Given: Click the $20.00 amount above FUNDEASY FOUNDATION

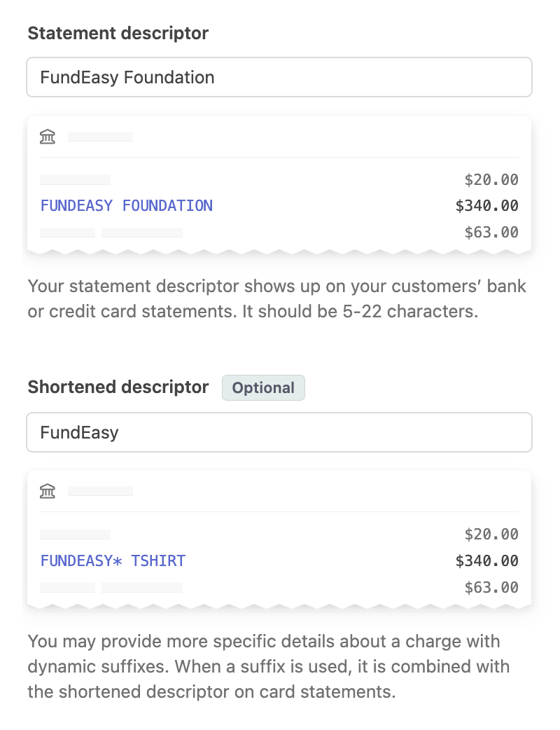Looking at the screenshot, I should coord(491,180).
